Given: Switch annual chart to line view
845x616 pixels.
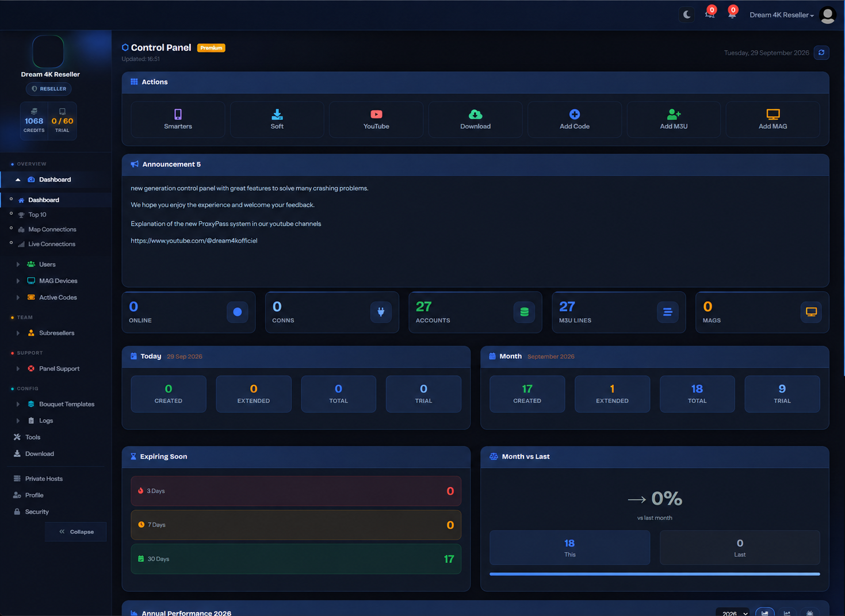Looking at the screenshot, I should [787, 613].
